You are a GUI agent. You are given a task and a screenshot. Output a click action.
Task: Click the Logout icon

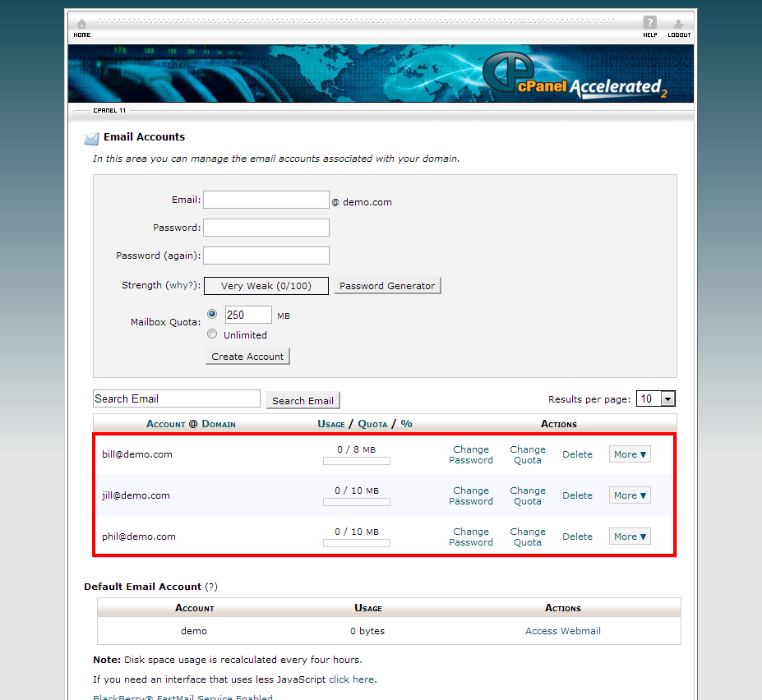679,28
